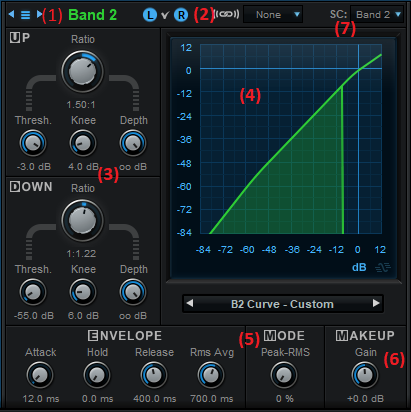Go to next band with right arrow

[x=39, y=14]
